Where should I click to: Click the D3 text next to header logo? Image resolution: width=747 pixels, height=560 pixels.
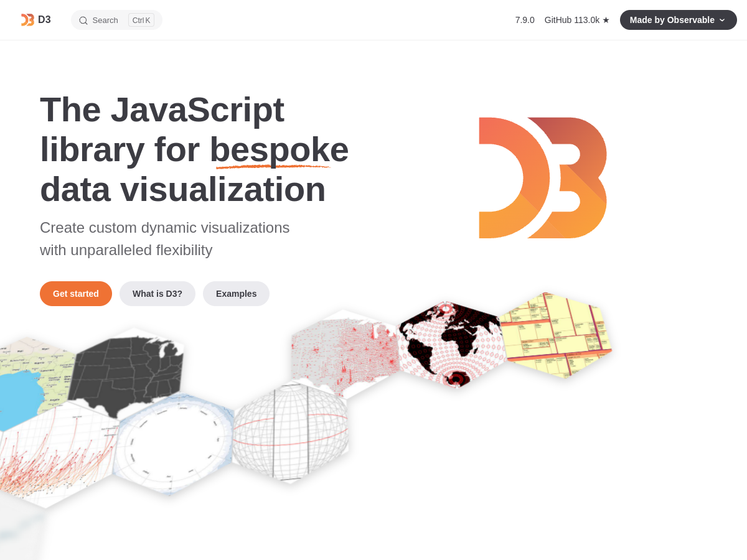[x=44, y=20]
